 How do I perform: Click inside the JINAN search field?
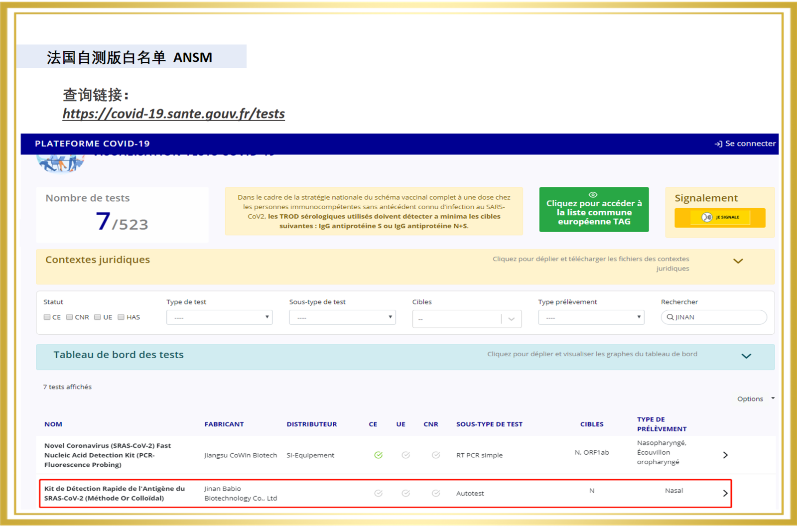point(713,317)
